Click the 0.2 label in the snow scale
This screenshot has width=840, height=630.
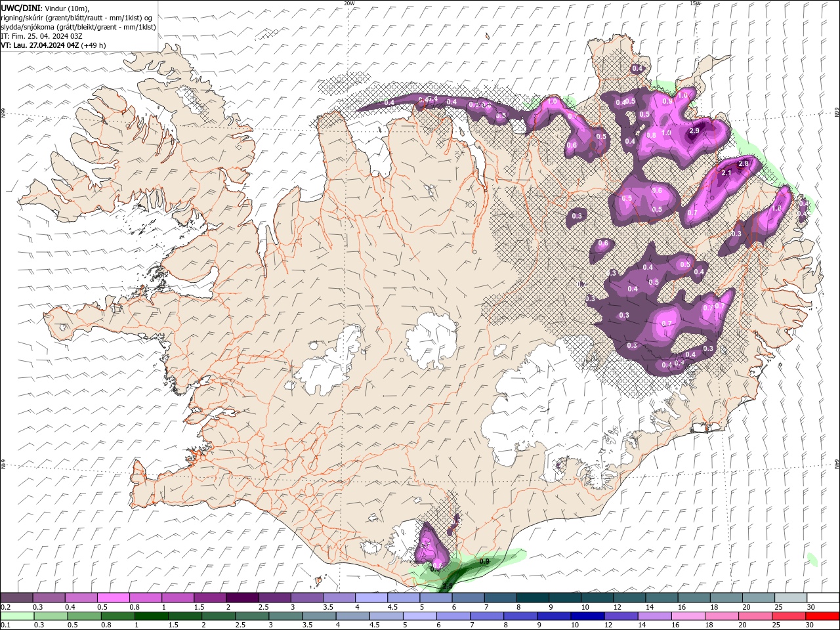[x=6, y=607]
